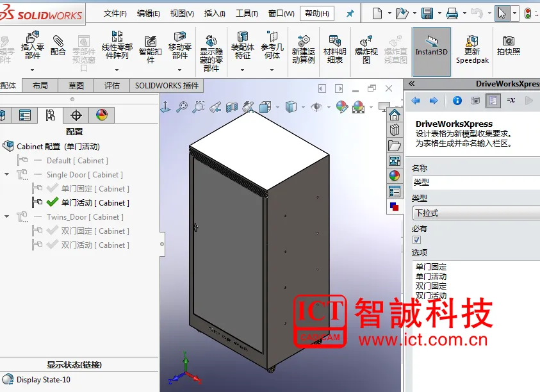Open the 文件(F) menu
This screenshot has height=392, width=540.
pos(115,13)
